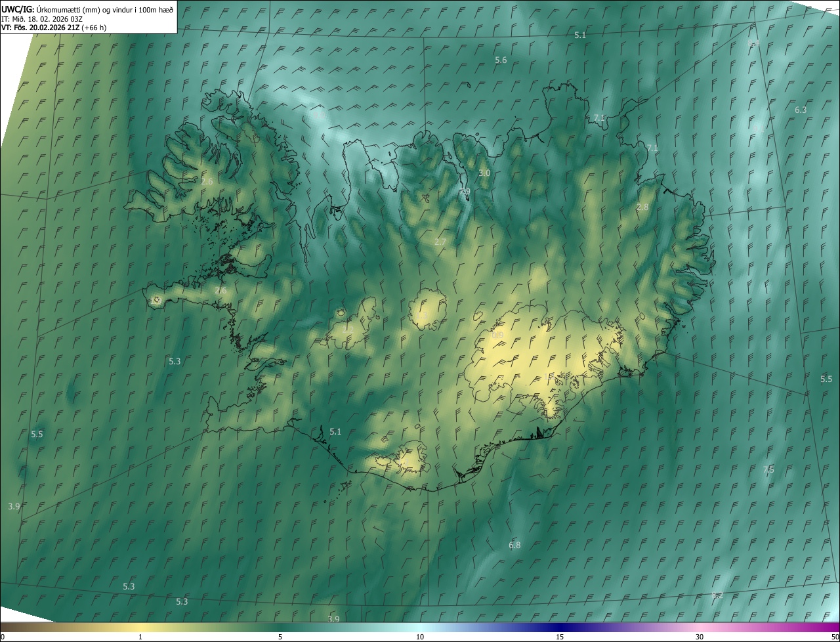Click the valid time "VT: Fös. 20.02.2026 21Z (+66 h)"

click(54, 28)
